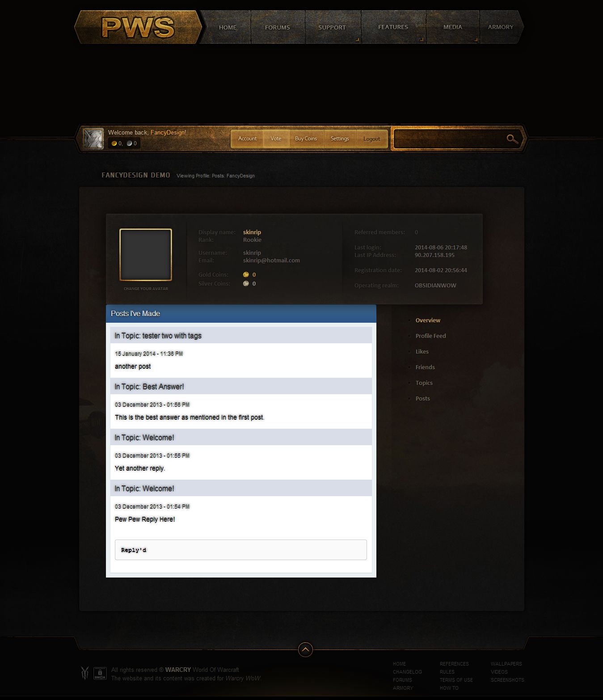This screenshot has width=603, height=700.
Task: Open the Profile Feed sidebar link
Action: (x=430, y=336)
